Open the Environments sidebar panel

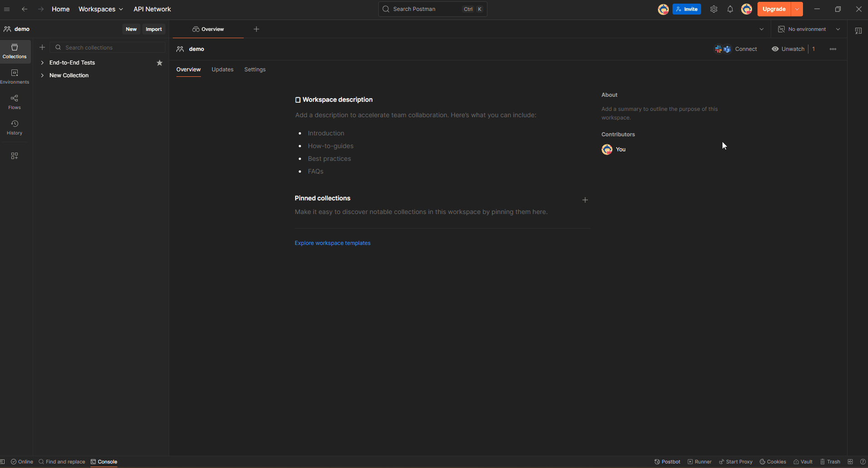15,76
